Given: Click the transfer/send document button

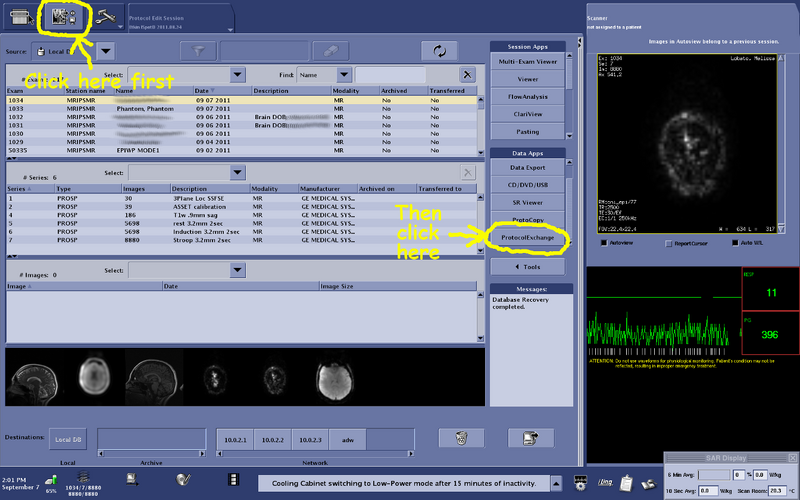Looking at the screenshot, I should tap(531, 438).
